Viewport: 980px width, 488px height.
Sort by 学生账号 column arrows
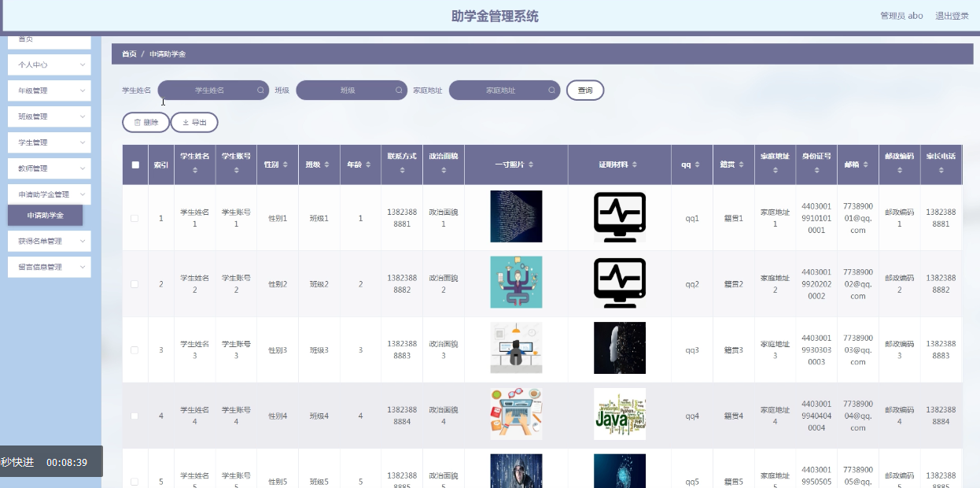(236, 170)
